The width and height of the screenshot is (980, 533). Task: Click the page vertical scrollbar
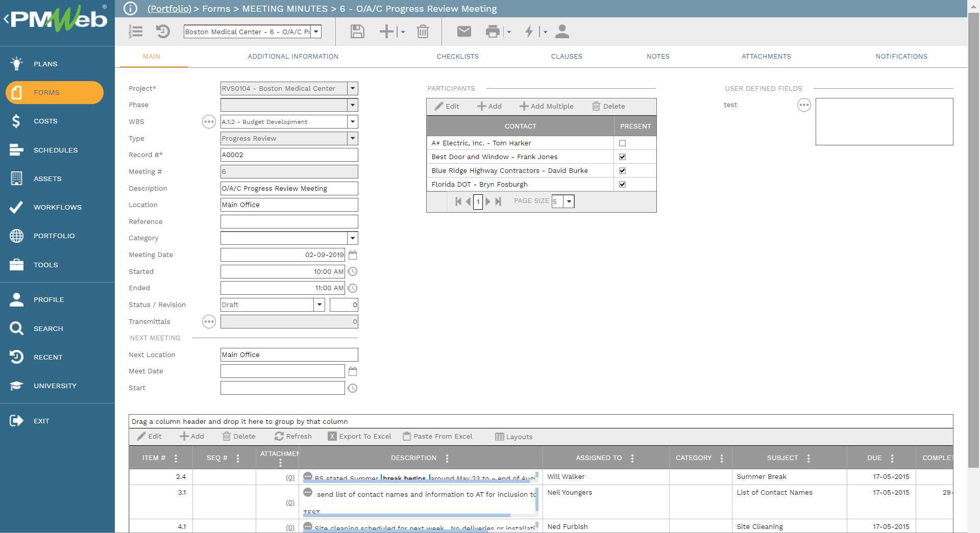coord(974,240)
